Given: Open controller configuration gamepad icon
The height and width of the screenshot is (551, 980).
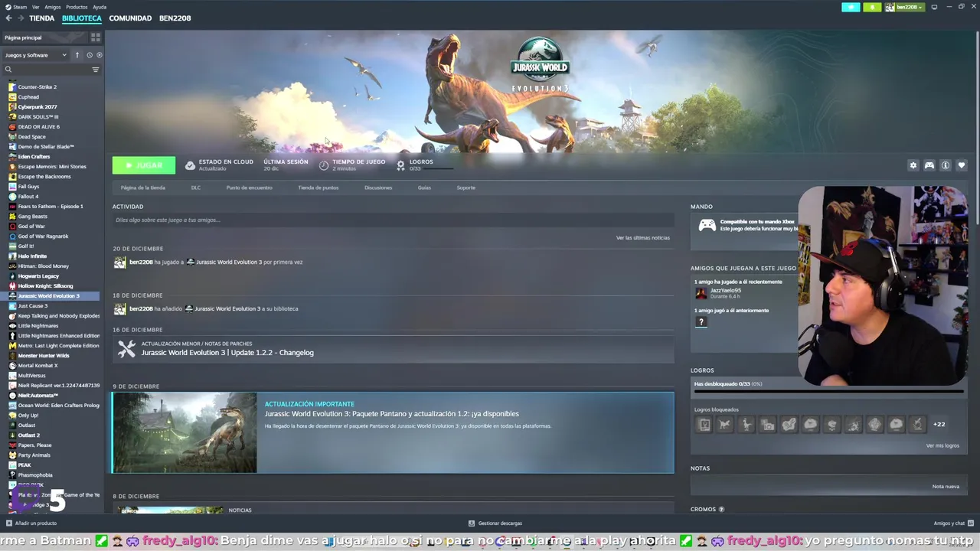Looking at the screenshot, I should pyautogui.click(x=929, y=165).
